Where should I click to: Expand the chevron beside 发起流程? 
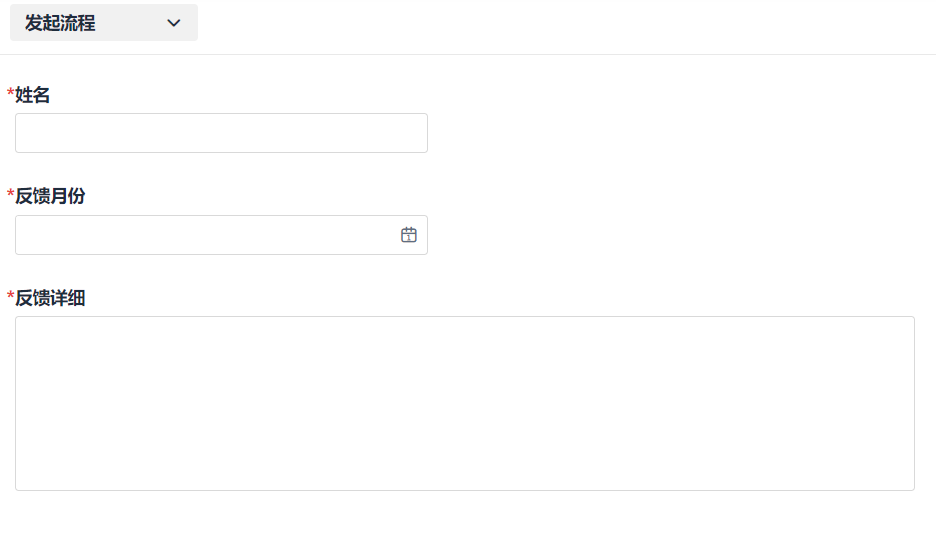[174, 23]
